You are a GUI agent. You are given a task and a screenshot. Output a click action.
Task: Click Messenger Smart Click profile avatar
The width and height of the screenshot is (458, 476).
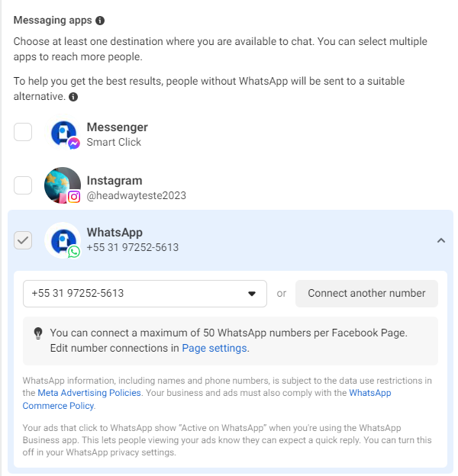[x=63, y=133]
